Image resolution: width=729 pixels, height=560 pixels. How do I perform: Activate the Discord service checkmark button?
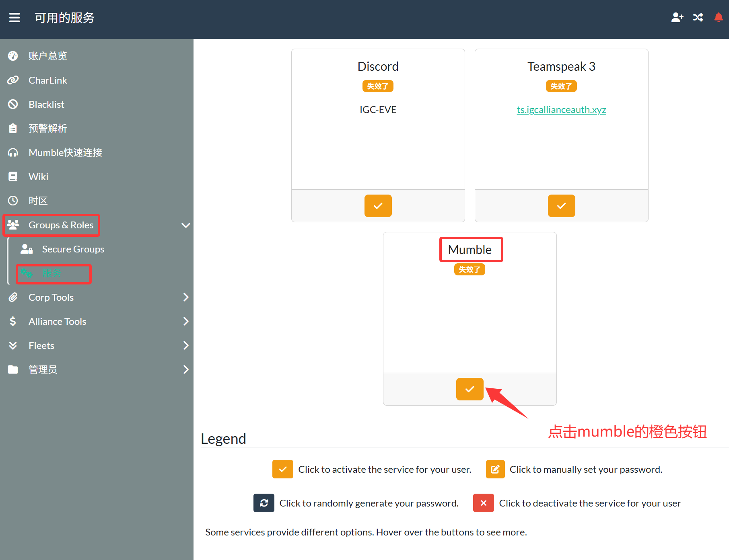point(378,206)
